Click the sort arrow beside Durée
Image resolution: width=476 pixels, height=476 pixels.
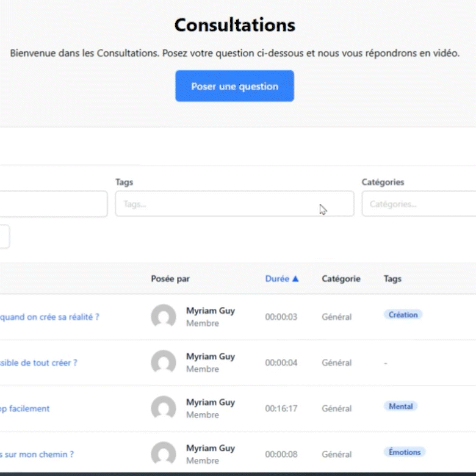[295, 279]
